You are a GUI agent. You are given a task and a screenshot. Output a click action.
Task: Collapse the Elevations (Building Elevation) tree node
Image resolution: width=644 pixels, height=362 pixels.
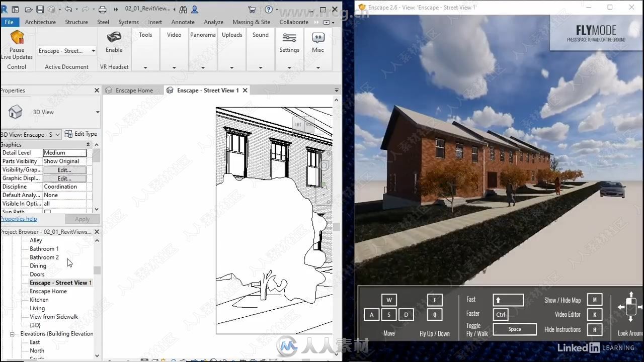point(12,334)
